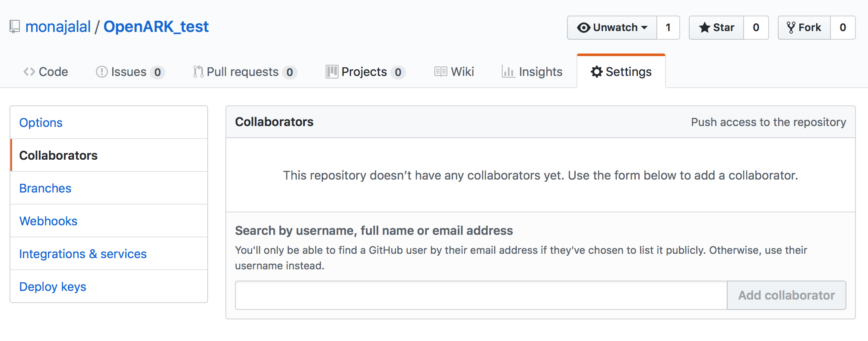Click the fork icon on Fork button

tap(791, 28)
